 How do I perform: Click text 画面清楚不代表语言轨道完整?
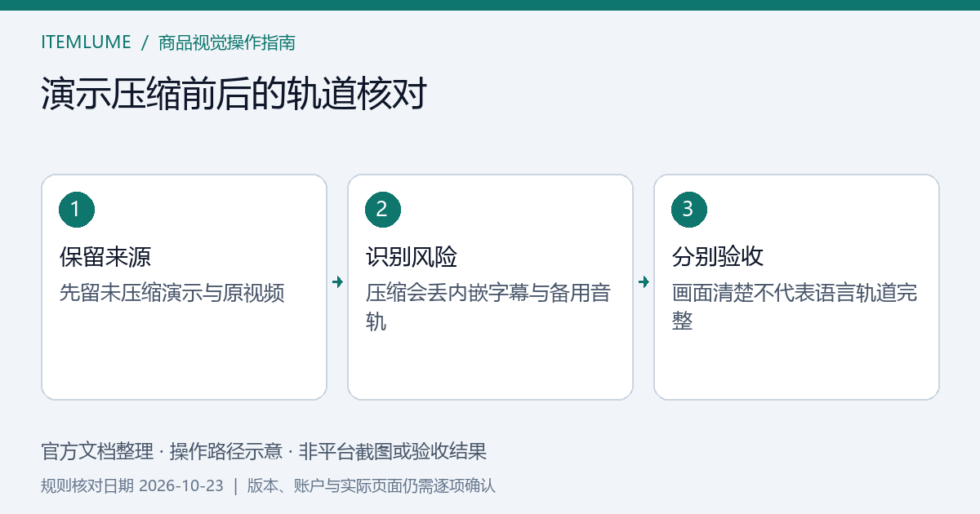[x=795, y=307]
